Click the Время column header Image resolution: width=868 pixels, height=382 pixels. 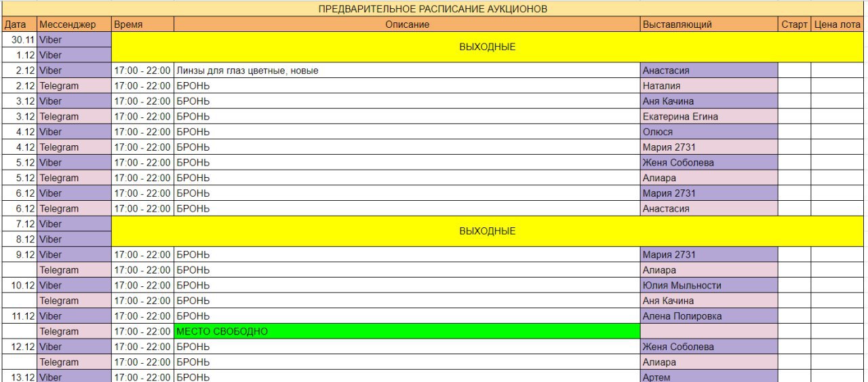click(142, 24)
